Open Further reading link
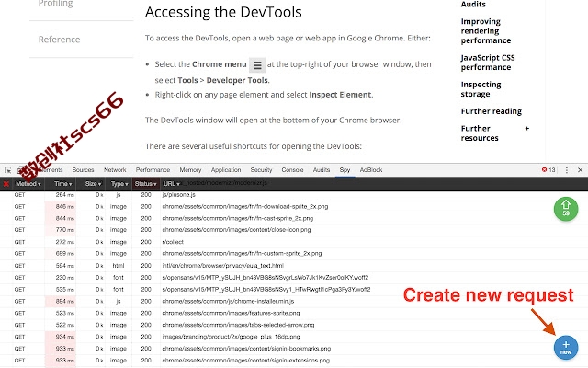Viewport: 588px width, 368px height. [492, 111]
